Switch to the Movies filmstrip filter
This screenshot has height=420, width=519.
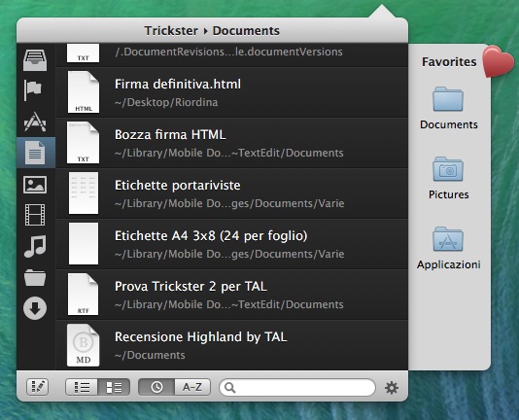pos(35,215)
